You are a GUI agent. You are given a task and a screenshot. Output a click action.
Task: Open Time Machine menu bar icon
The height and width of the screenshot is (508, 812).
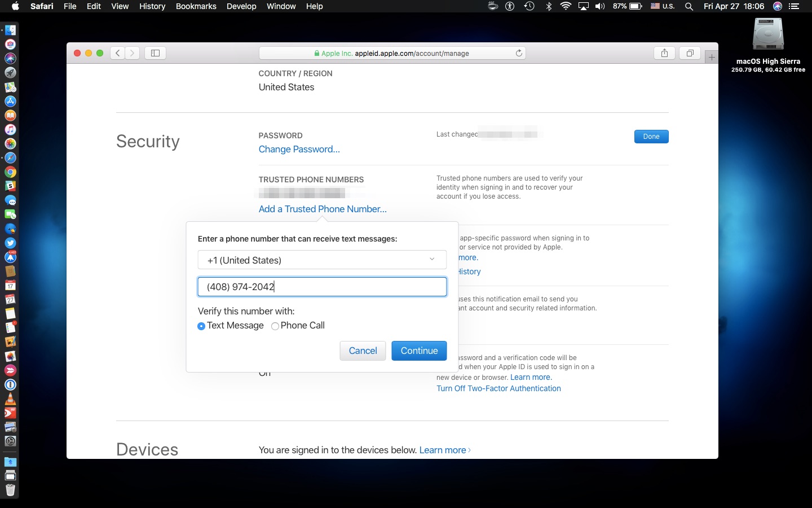pyautogui.click(x=529, y=6)
